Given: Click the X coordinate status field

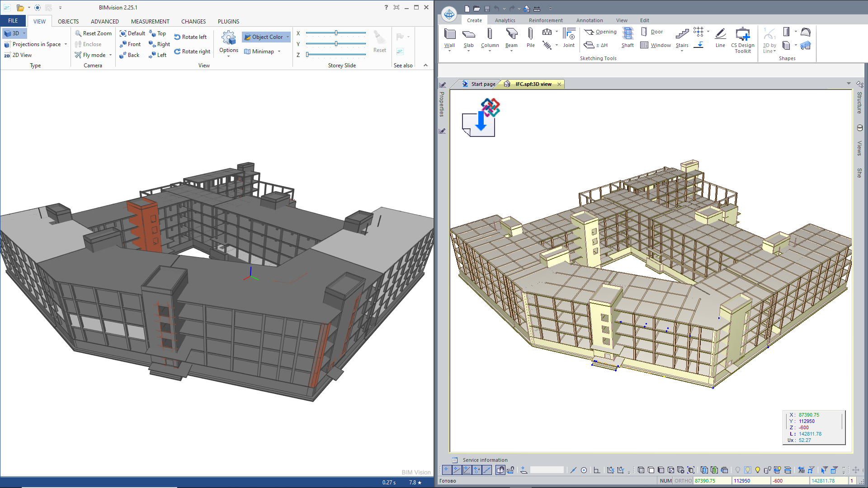Looking at the screenshot, I should point(712,481).
